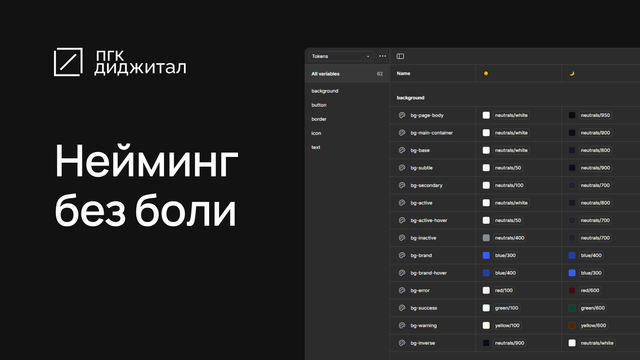This screenshot has height=360, width=640.
Task: Click the blue/400 alias chip for bg-brand-hover
Action: [x=505, y=273]
